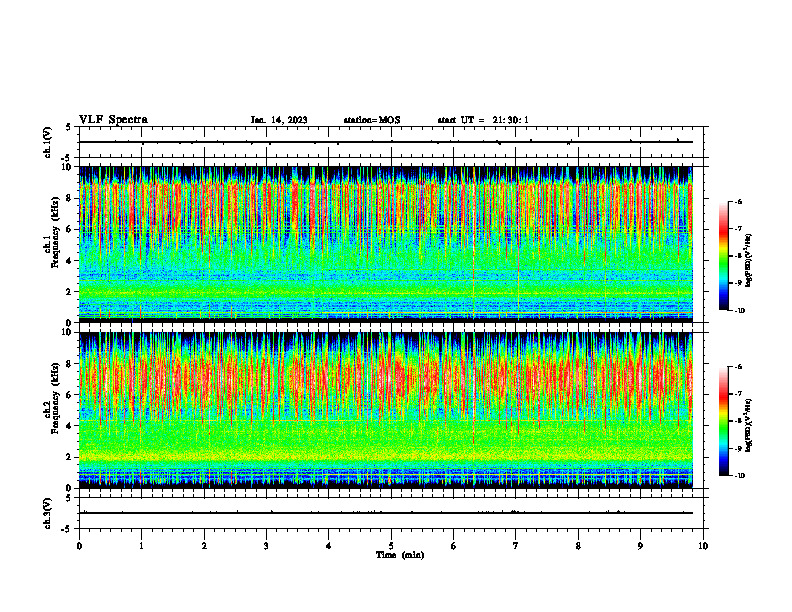Viewport: 792px width, 612px height.
Task: Click the "VLF Spectra" title text
Action: coord(113,120)
